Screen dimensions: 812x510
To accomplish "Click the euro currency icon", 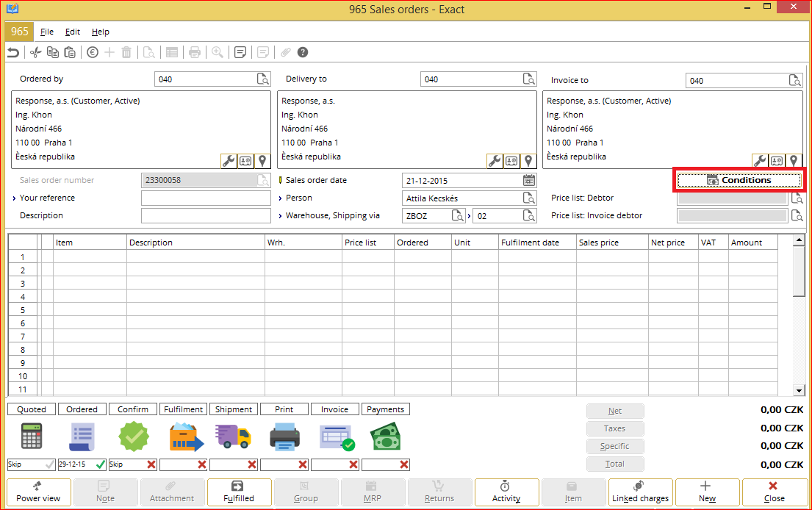I will [x=92, y=52].
